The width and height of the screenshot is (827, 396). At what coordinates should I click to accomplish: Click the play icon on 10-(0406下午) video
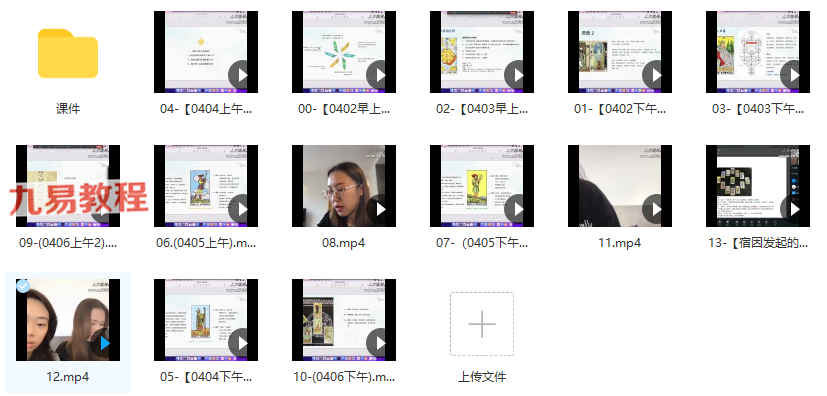[x=379, y=343]
